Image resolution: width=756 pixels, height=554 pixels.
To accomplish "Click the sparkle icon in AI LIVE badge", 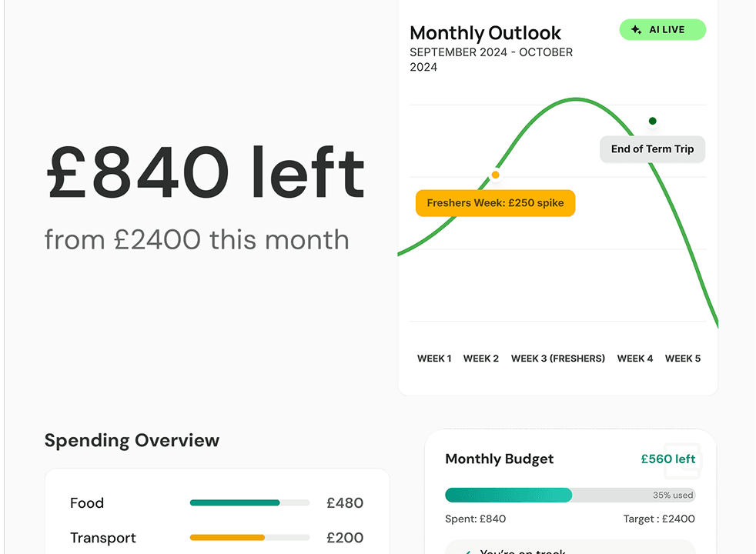I will (636, 30).
